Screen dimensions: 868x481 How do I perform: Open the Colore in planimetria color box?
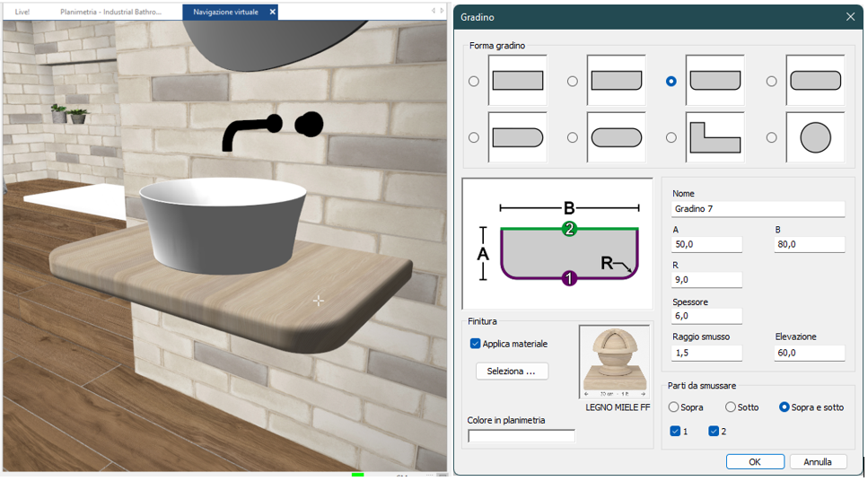click(x=522, y=435)
